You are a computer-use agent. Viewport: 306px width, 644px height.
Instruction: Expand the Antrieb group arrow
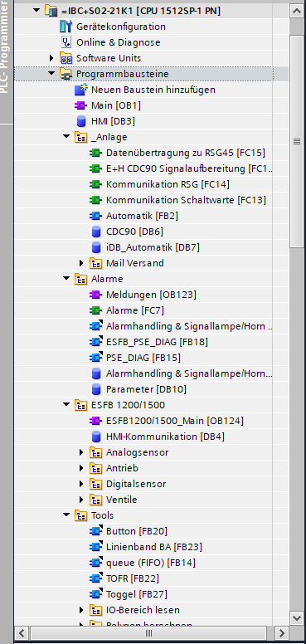coord(81,468)
